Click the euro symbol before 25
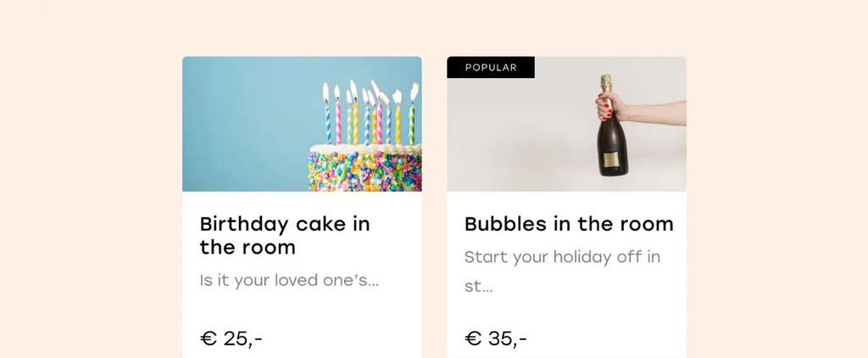Viewport: 868px width, 358px height. pyautogui.click(x=209, y=338)
